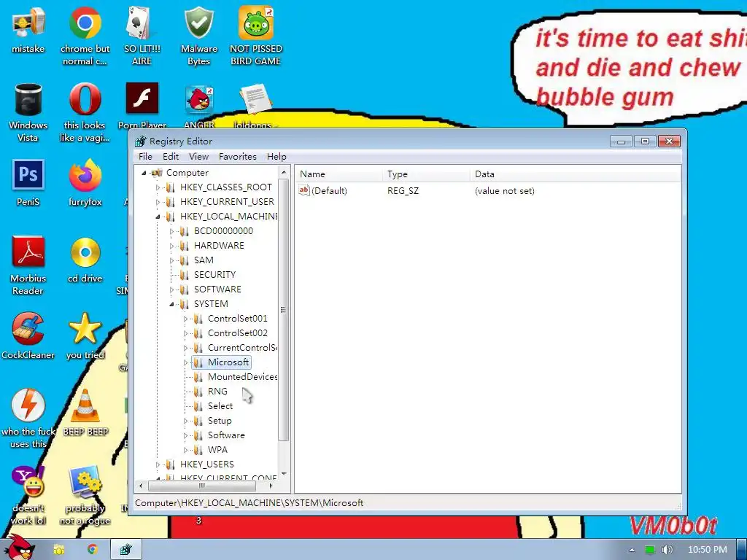
Task: Show hidden tray icons arrow
Action: pyautogui.click(x=632, y=550)
